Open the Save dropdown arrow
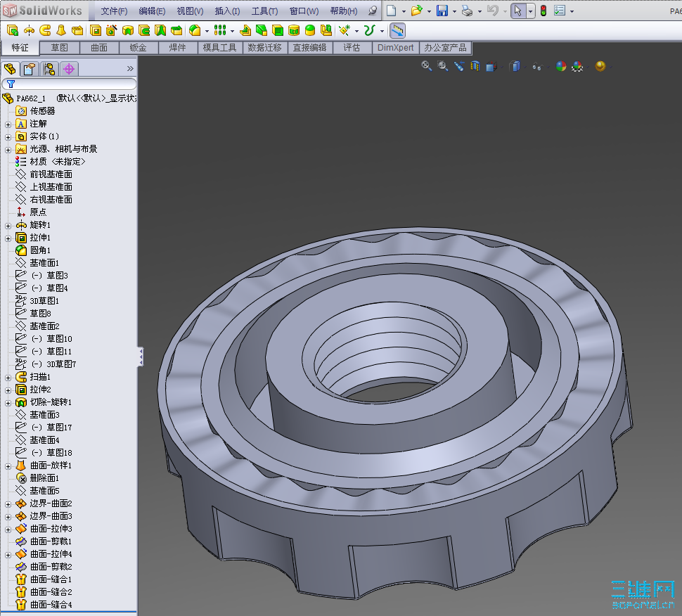682x616 pixels. [454, 11]
